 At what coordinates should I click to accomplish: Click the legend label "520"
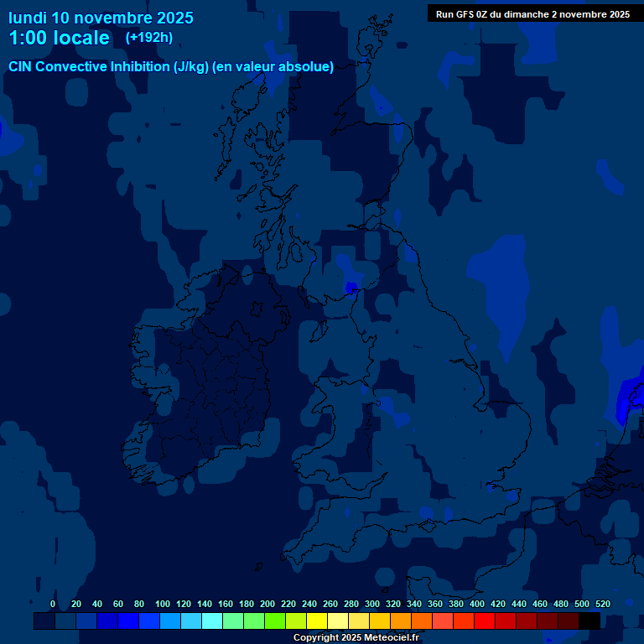603,604
